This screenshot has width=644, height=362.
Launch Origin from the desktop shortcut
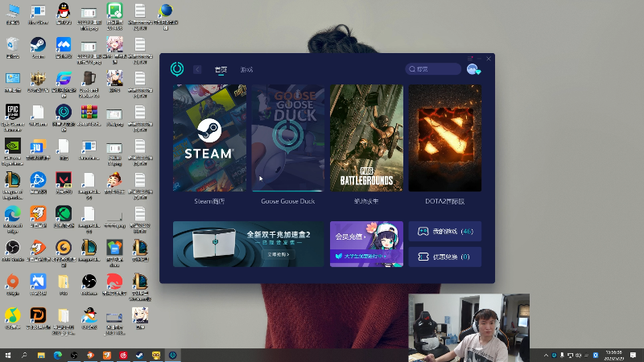coord(13,285)
